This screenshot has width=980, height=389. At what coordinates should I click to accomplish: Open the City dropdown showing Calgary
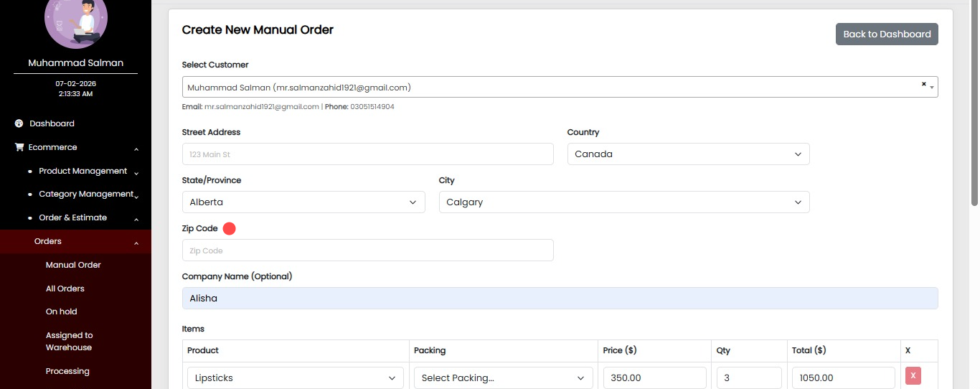click(x=623, y=202)
